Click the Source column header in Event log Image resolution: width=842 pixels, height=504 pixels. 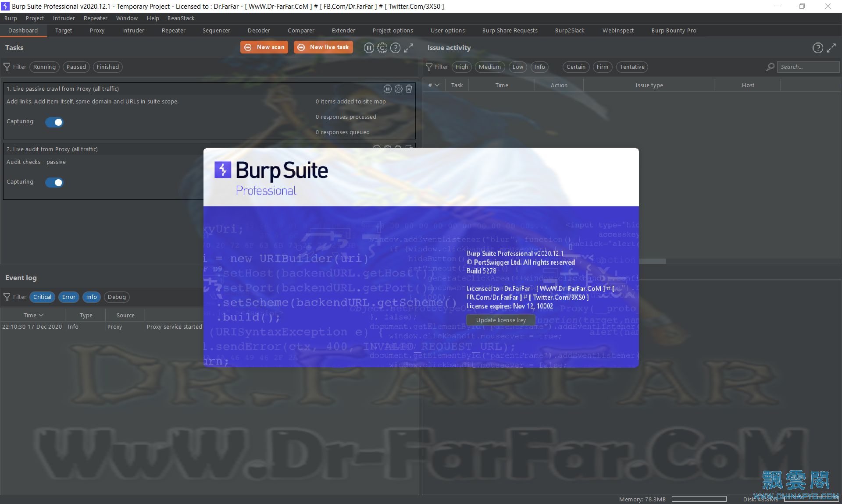pyautogui.click(x=125, y=316)
